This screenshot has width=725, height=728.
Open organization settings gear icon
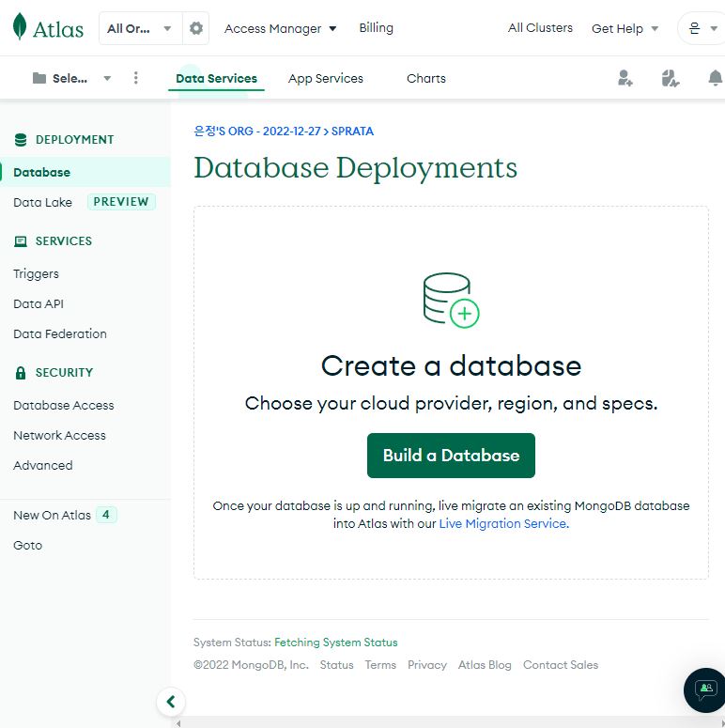196,28
